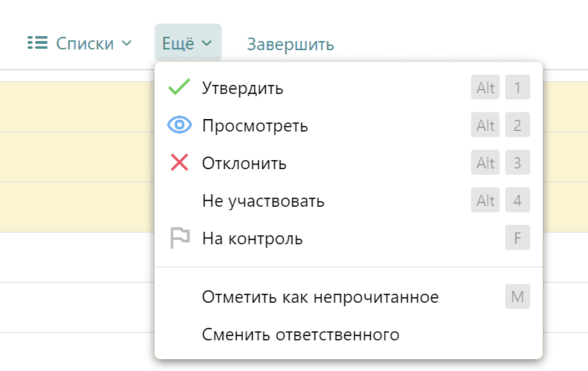Screen dimensions: 588x371
Task: Click the blue eye icon beside Просмотреть
Action: click(180, 125)
